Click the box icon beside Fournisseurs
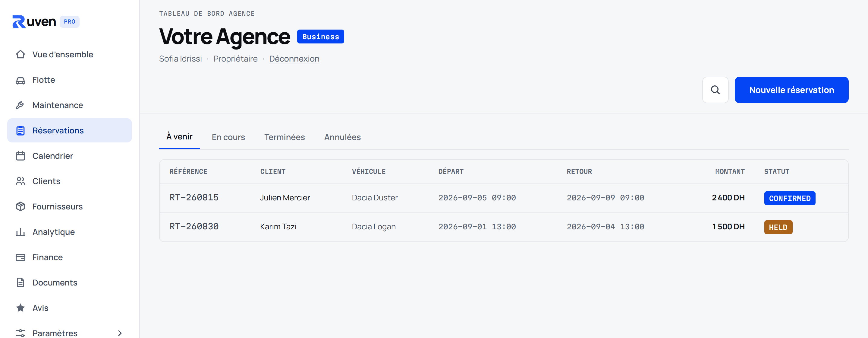 tap(20, 206)
